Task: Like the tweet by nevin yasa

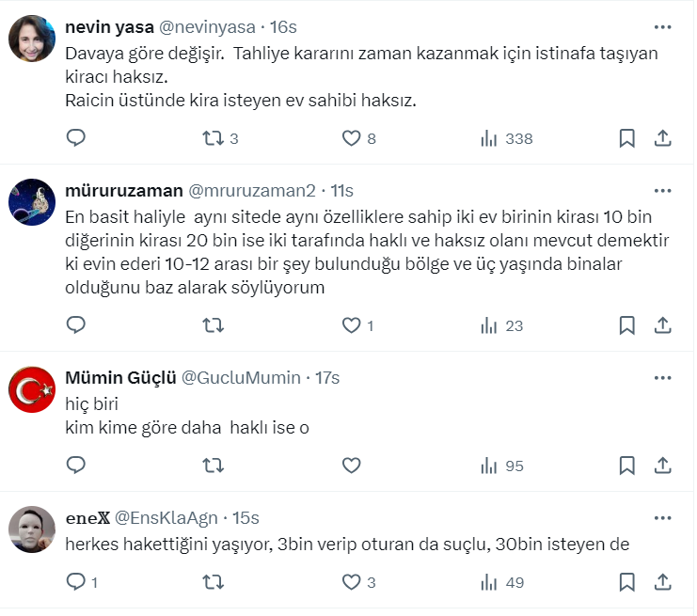Action: tap(351, 138)
